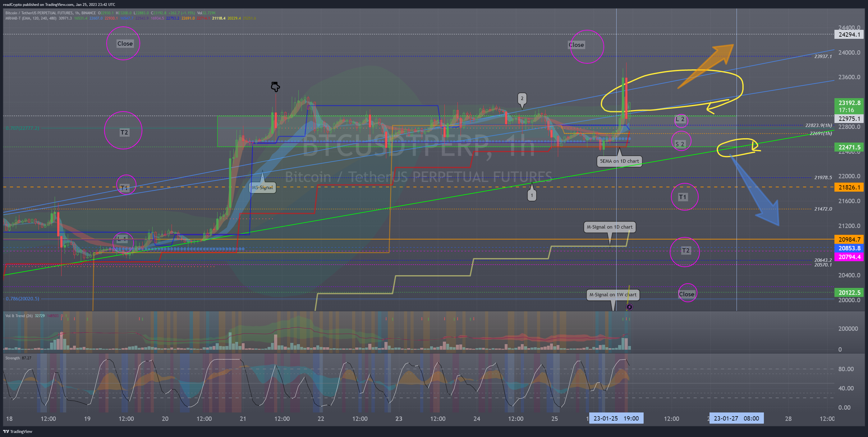Select the 22691(1h) line label
The image size is (868, 437).
click(x=820, y=133)
